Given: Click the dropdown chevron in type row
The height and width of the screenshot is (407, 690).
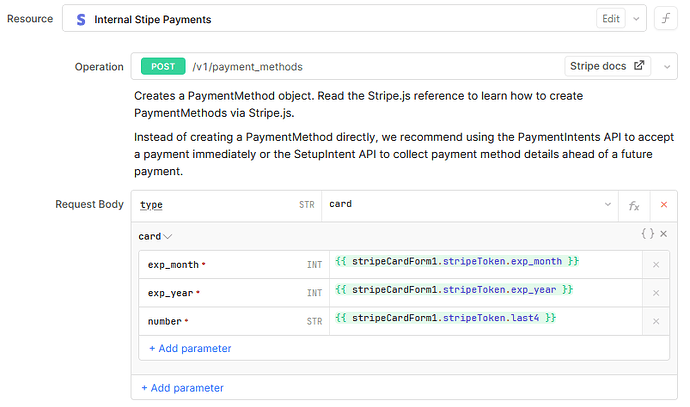Looking at the screenshot, I should [x=608, y=204].
